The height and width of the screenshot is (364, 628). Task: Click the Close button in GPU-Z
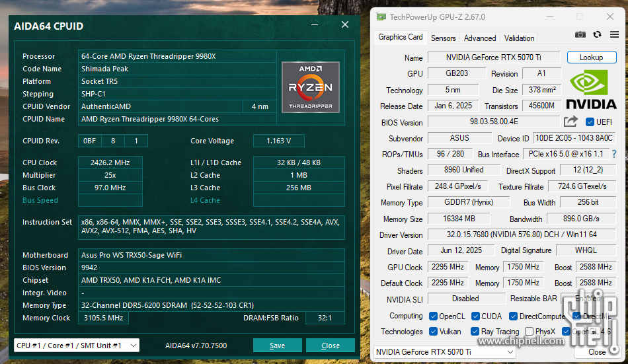click(x=596, y=352)
